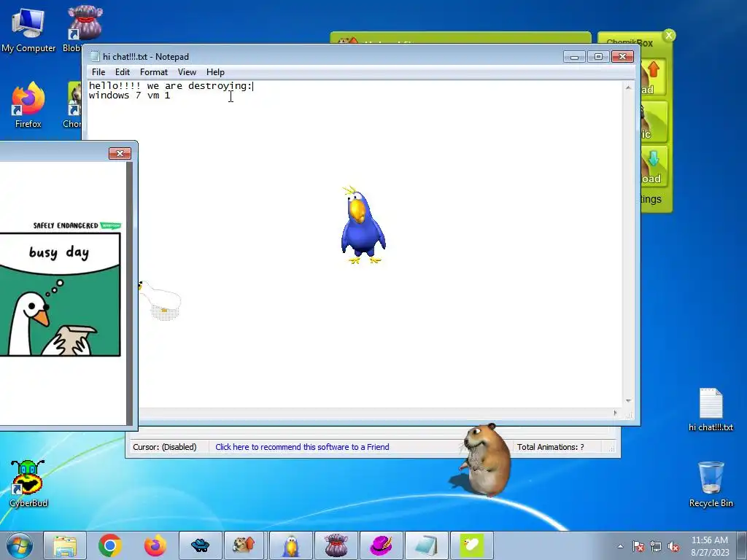Viewport: 747px width, 560px height.
Task: Click the blue parrot desktop character
Action: pyautogui.click(x=363, y=225)
